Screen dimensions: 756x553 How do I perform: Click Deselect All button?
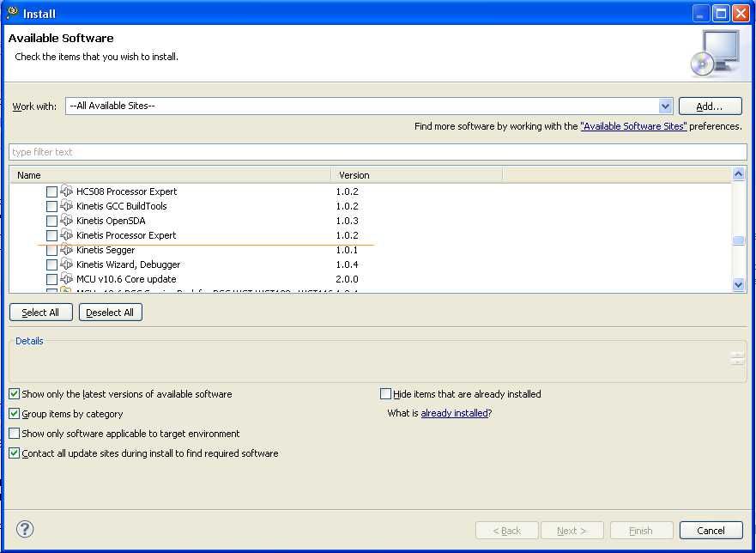(x=111, y=313)
